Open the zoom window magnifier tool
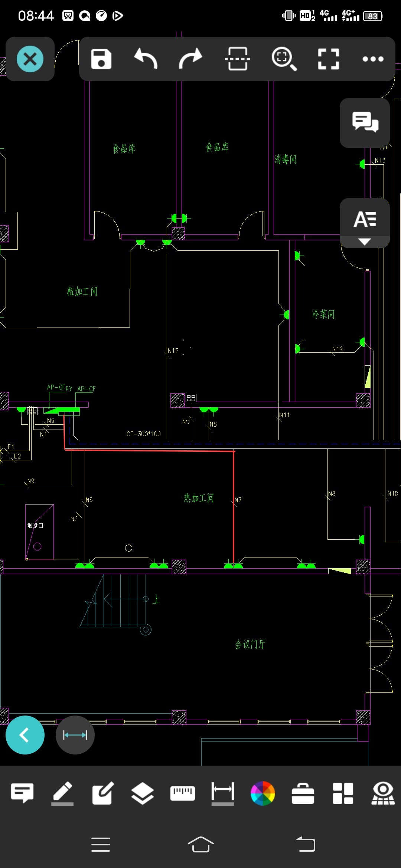401x868 pixels. (x=284, y=59)
